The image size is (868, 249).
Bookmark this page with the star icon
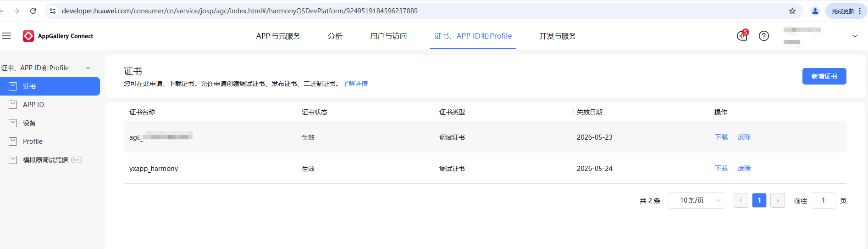(x=792, y=11)
